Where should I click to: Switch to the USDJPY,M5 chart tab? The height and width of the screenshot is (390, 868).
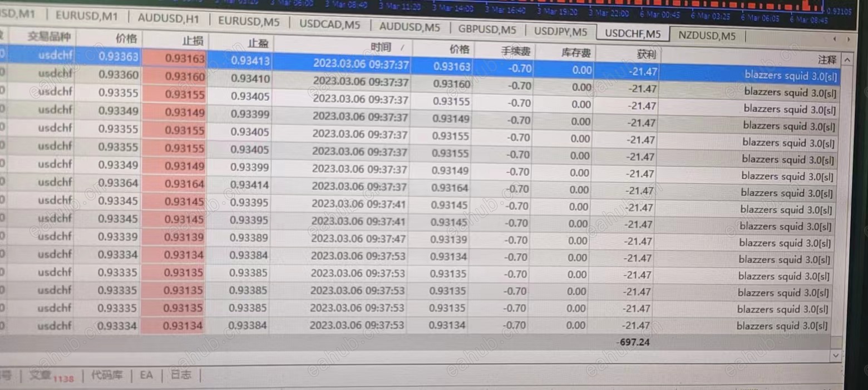point(561,31)
